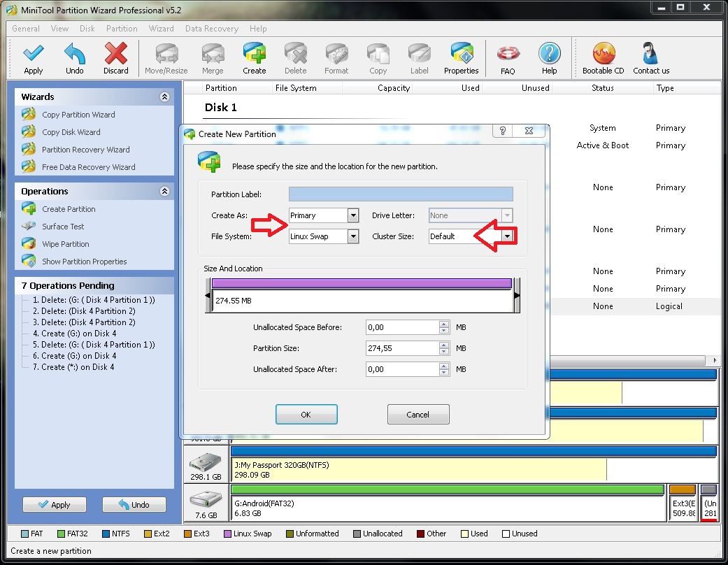The width and height of the screenshot is (728, 565).
Task: Open the Free Data Recovery Wizard
Action: 89,167
